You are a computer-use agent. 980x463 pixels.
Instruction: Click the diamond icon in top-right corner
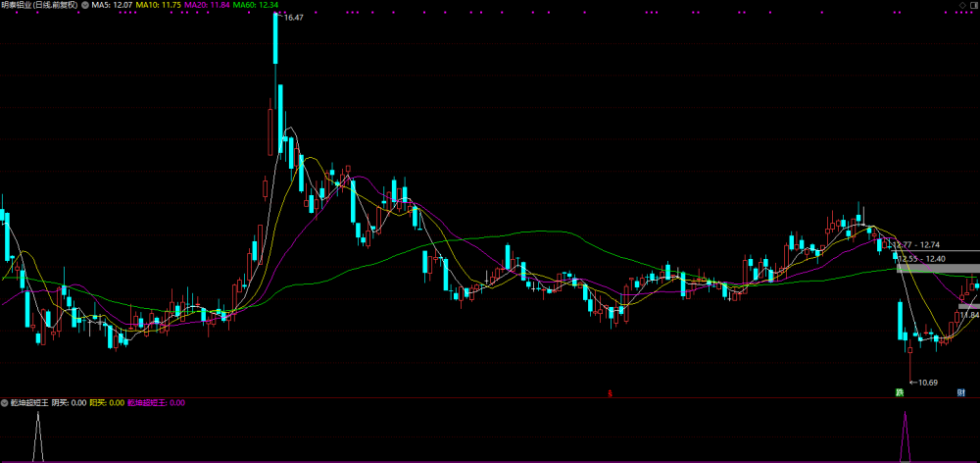962,5
